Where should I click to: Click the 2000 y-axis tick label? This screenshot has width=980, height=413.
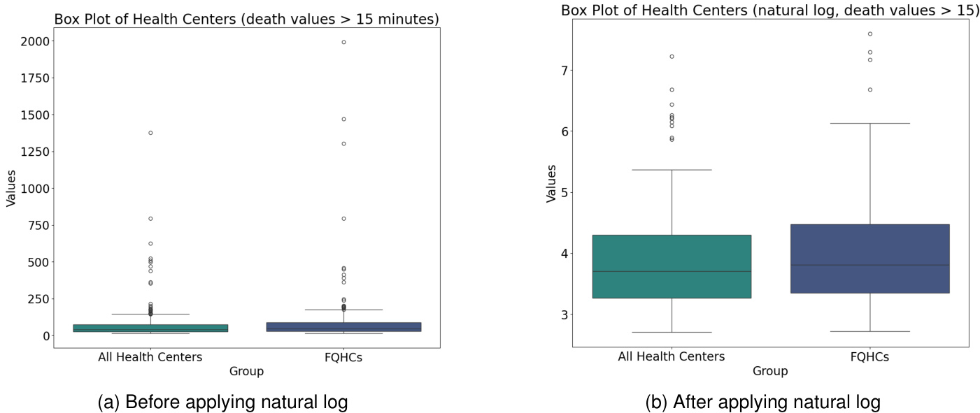(x=35, y=42)
